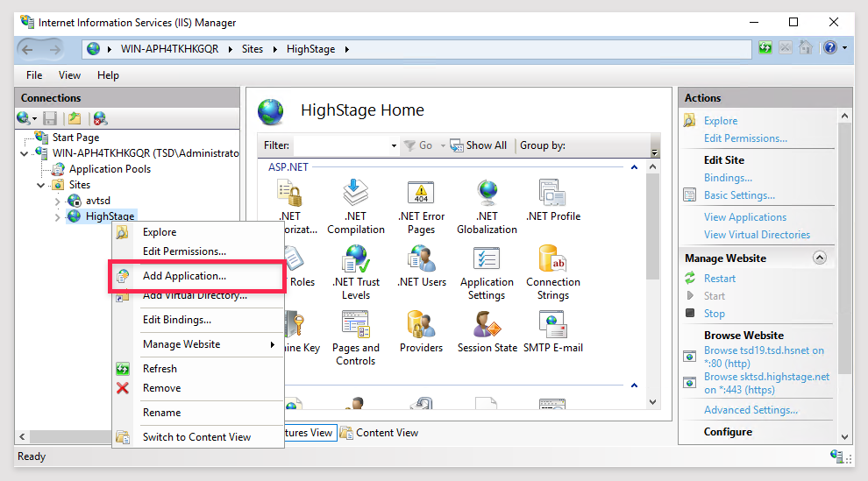The height and width of the screenshot is (481, 868).
Task: Click the Refresh page icon in address bar
Action: point(765,47)
